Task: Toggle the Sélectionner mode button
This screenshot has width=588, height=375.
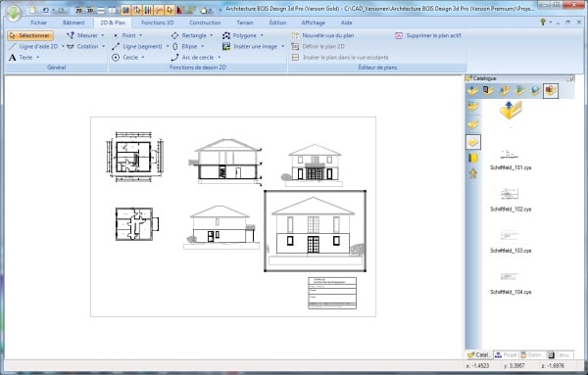Action: (x=30, y=35)
